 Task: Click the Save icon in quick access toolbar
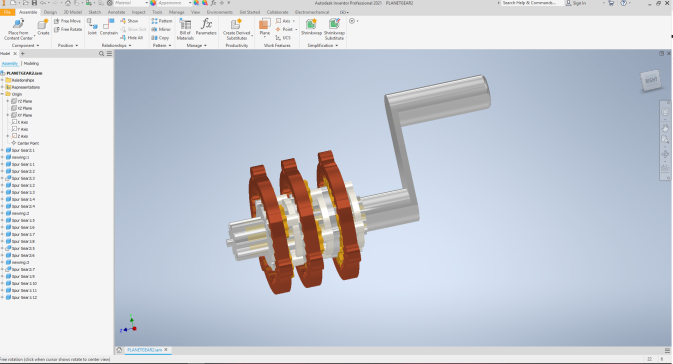(x=34, y=3)
